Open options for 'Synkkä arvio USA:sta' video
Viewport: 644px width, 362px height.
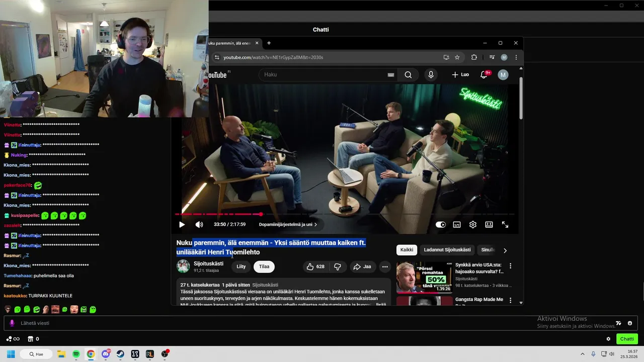click(510, 266)
